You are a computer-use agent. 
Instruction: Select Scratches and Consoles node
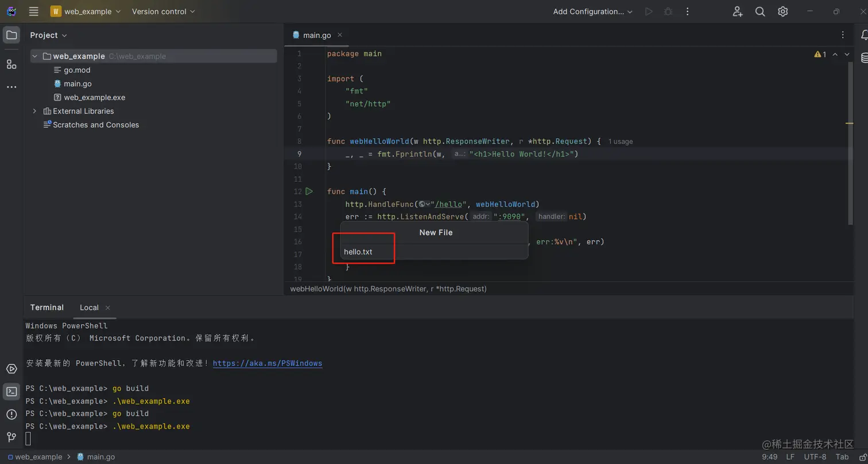click(x=96, y=125)
